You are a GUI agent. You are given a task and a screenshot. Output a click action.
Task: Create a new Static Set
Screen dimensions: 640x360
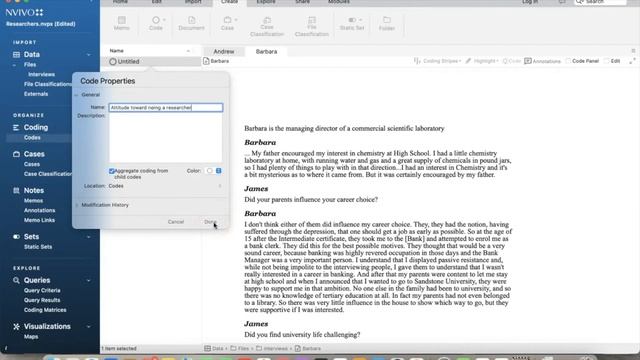tap(352, 23)
